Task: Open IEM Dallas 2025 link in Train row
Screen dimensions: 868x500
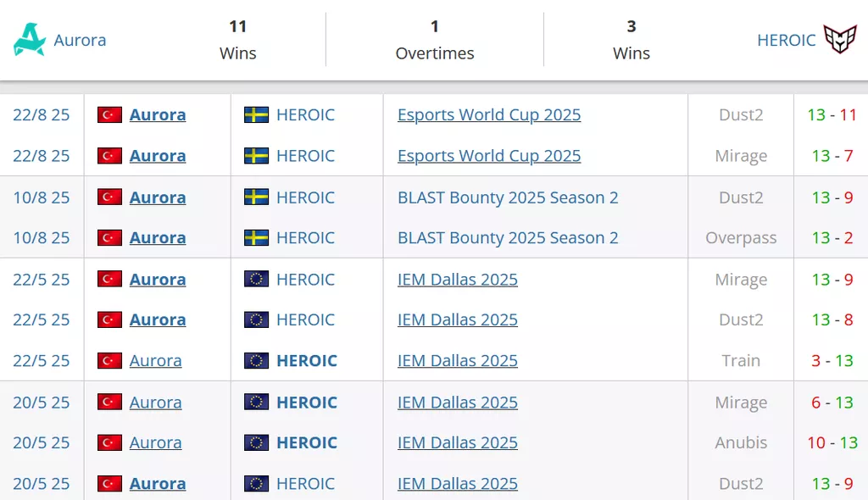Action: pyautogui.click(x=458, y=361)
